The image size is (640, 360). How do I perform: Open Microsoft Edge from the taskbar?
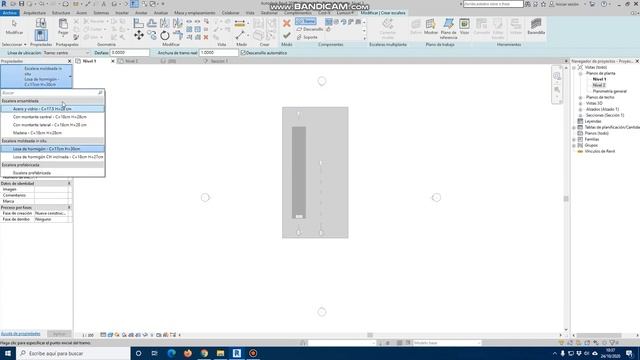(x=171, y=353)
